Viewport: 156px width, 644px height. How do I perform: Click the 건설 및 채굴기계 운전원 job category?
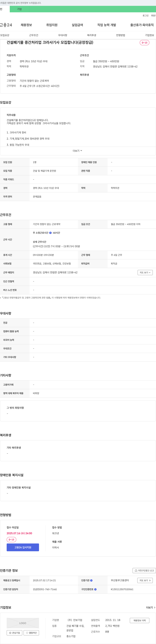tap(44, 171)
